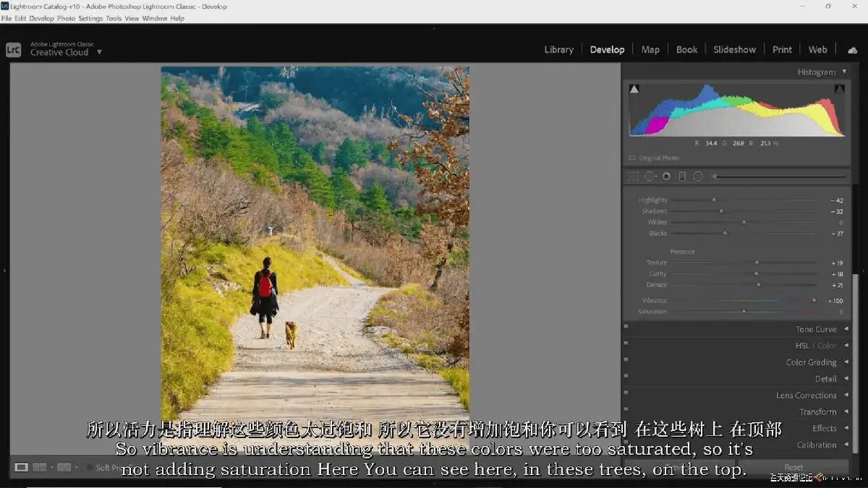Open the Web module

pyautogui.click(x=817, y=50)
